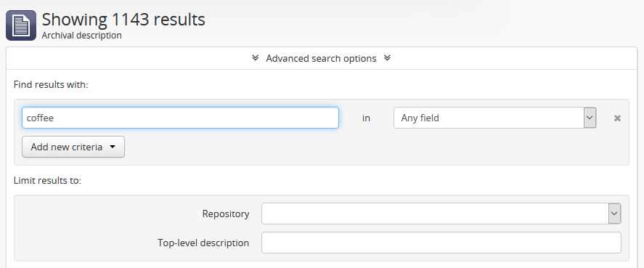Click the right double-chevron beside Advanced search
The image size is (644, 268).
[x=387, y=58]
